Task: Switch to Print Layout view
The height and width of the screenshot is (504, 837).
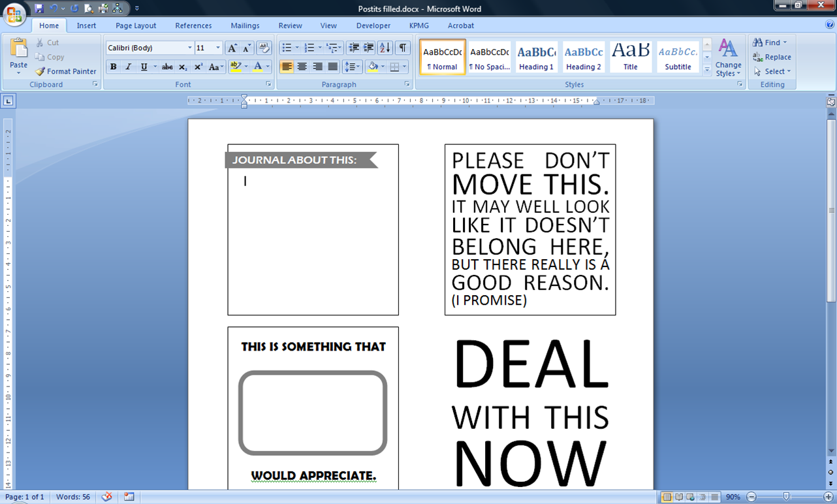Action: [667, 497]
